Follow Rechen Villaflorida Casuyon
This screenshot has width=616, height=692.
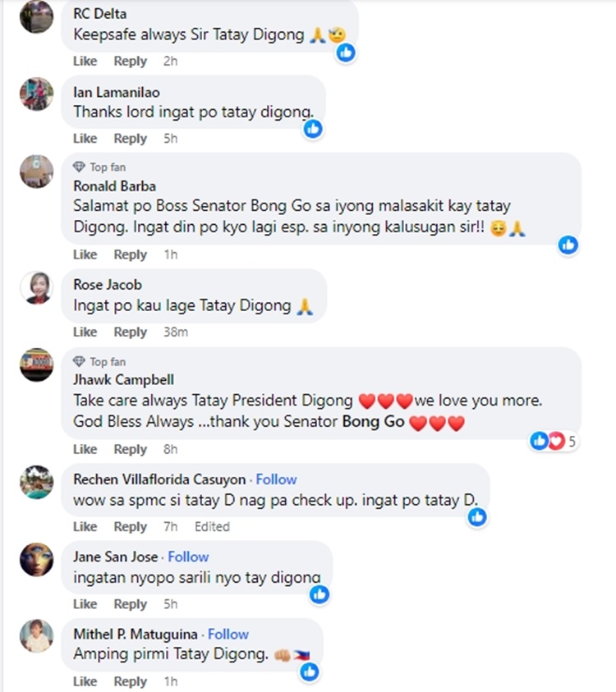click(x=276, y=479)
